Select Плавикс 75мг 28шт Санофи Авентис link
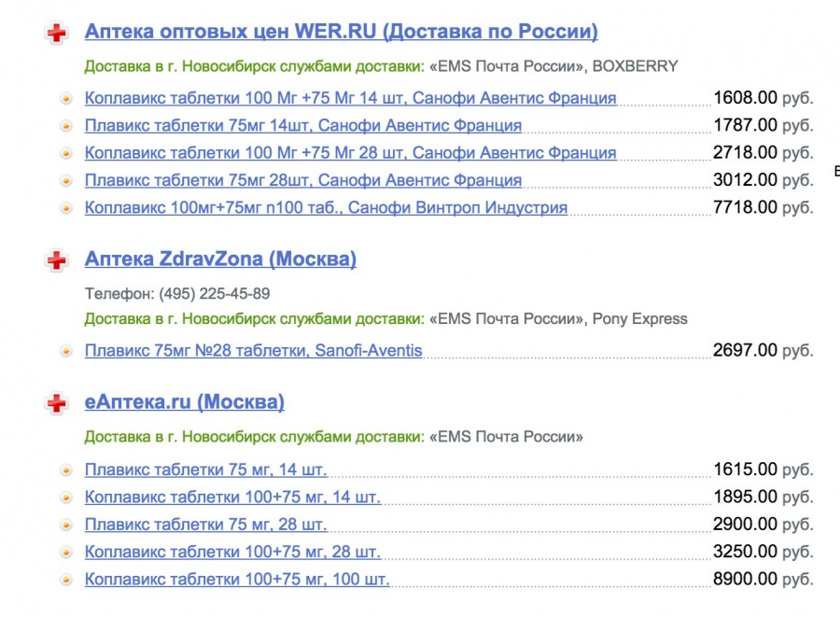 [x=302, y=180]
